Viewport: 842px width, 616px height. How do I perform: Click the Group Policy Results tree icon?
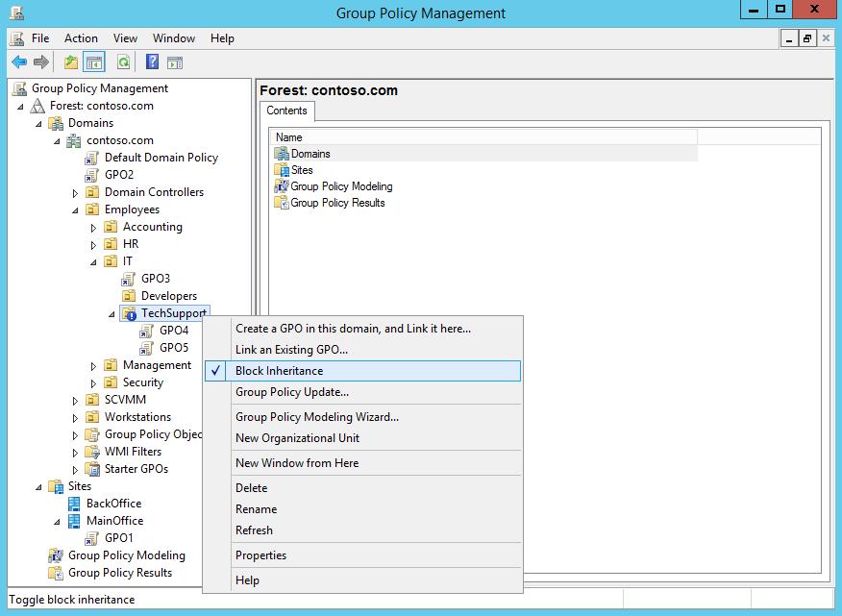coord(56,573)
